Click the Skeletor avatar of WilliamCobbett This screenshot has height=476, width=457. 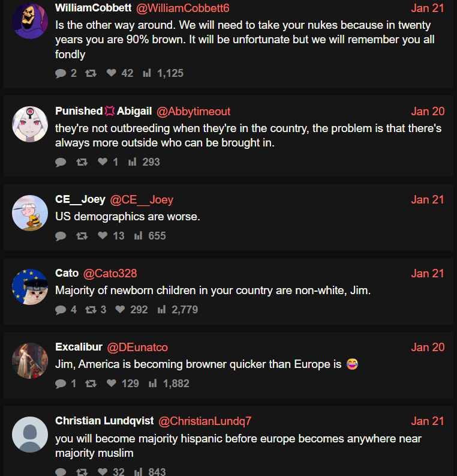pos(30,21)
